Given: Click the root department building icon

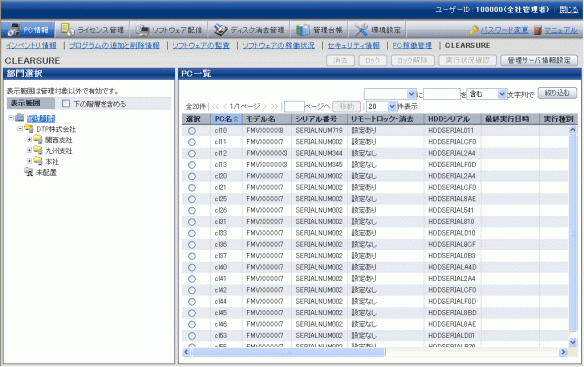Looking at the screenshot, I should click(x=19, y=118).
